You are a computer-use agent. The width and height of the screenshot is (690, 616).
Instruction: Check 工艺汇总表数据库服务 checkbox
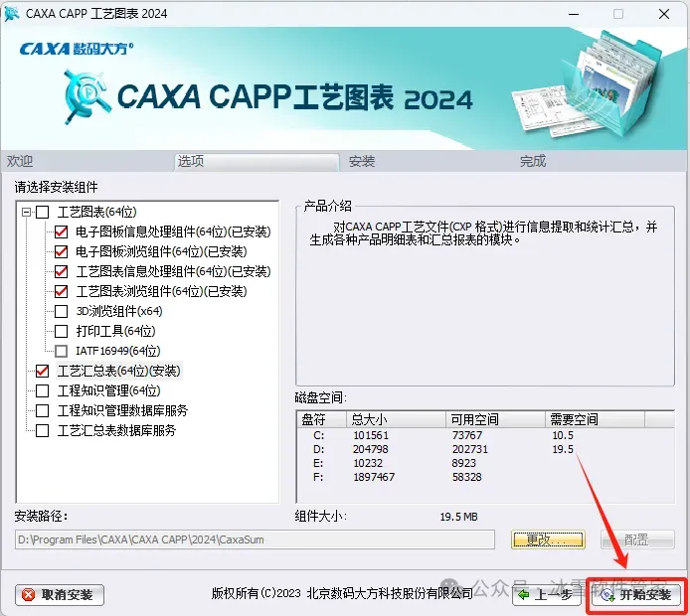point(42,430)
